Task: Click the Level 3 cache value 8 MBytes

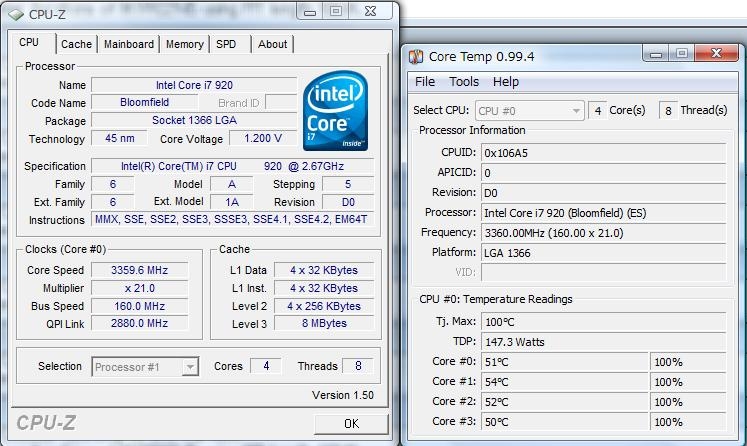Action: pos(324,324)
